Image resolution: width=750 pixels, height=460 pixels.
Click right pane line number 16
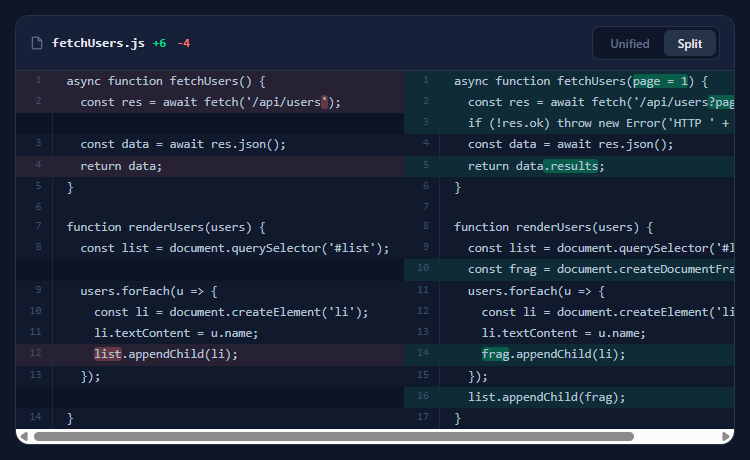[x=423, y=396]
